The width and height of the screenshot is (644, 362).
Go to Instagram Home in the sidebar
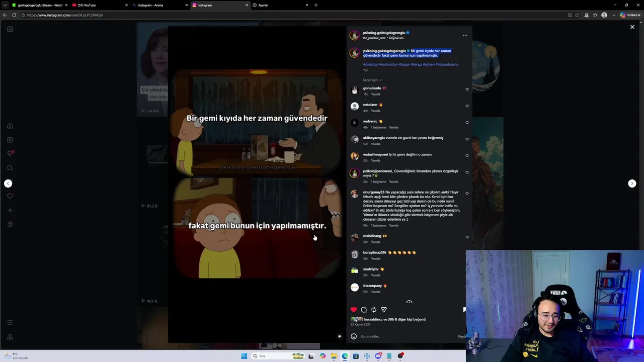tap(10, 126)
